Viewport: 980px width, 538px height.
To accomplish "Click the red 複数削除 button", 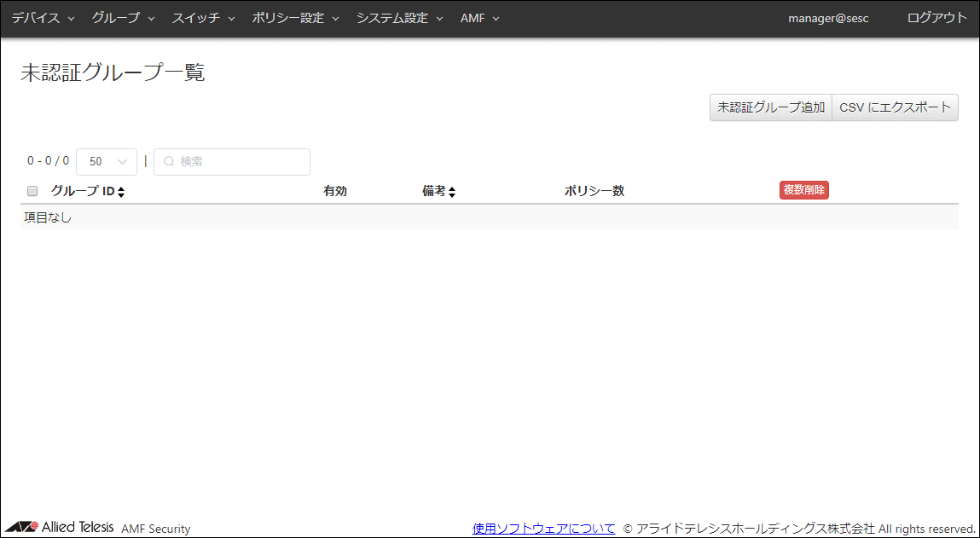I will point(803,190).
